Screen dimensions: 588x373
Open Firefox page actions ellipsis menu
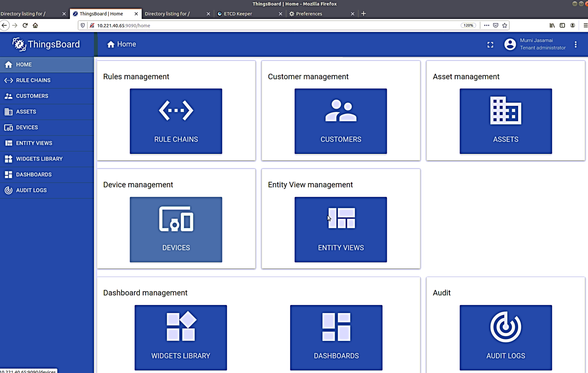(x=486, y=25)
